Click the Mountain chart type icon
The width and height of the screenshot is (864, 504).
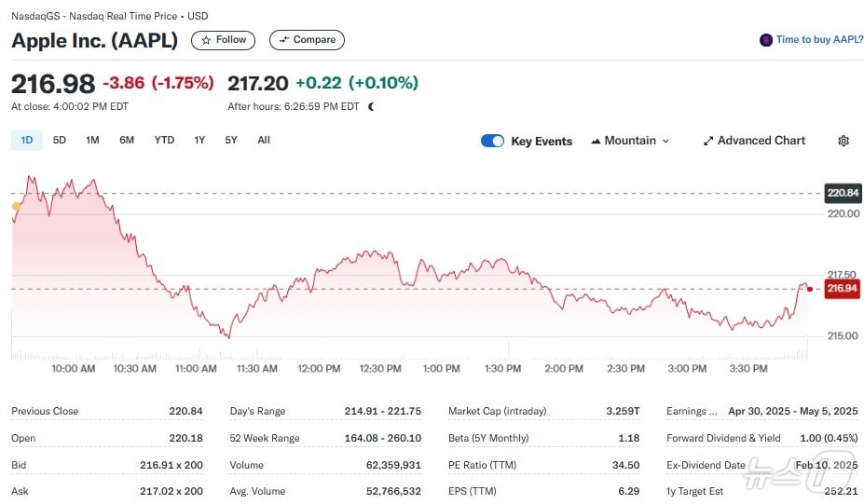pyautogui.click(x=596, y=142)
